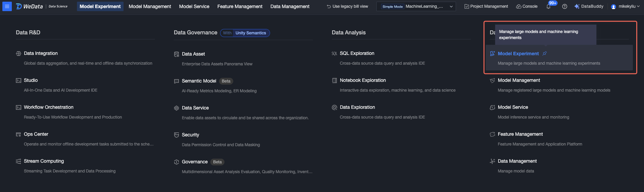Click the SQL Exploration icon
This screenshot has height=192, width=644.
click(334, 54)
